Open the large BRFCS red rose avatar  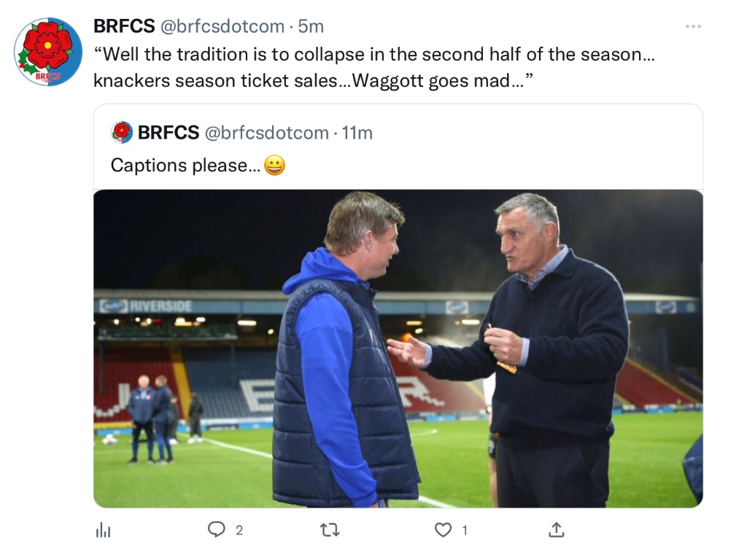[48, 52]
